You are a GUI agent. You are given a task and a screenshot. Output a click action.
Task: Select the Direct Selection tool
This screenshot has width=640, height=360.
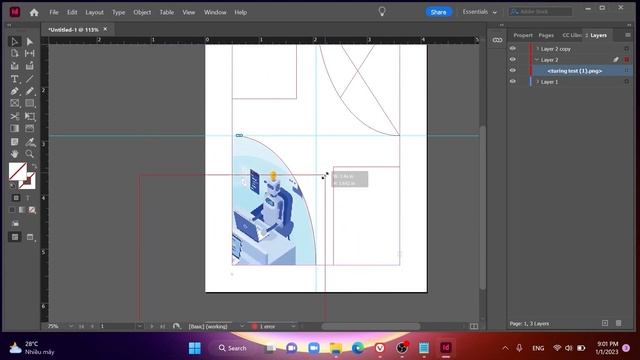coord(30,41)
